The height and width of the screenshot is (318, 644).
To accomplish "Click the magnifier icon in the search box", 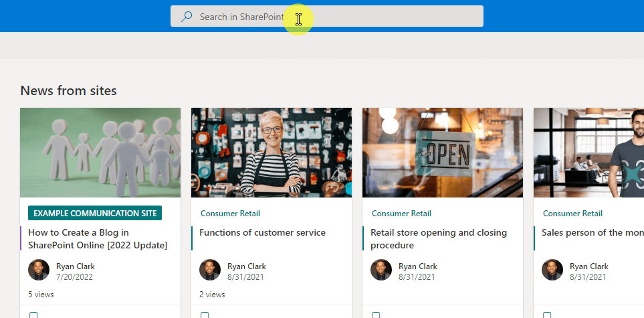I will pyautogui.click(x=187, y=17).
